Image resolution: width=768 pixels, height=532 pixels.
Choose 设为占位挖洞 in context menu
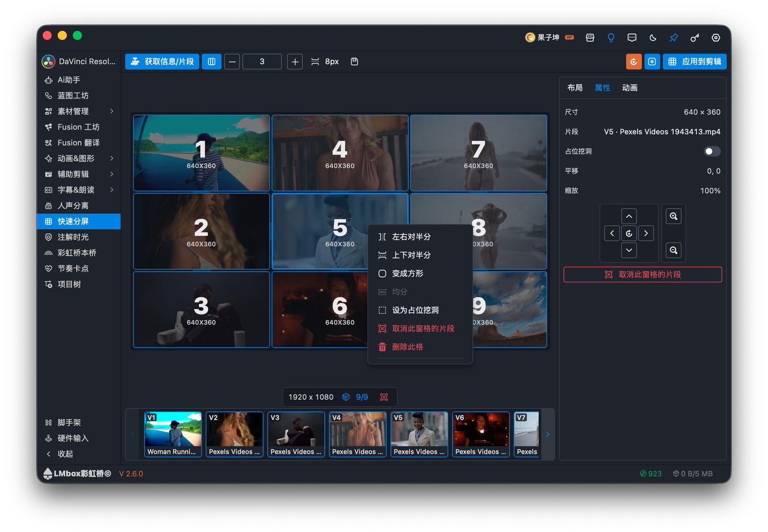420,310
